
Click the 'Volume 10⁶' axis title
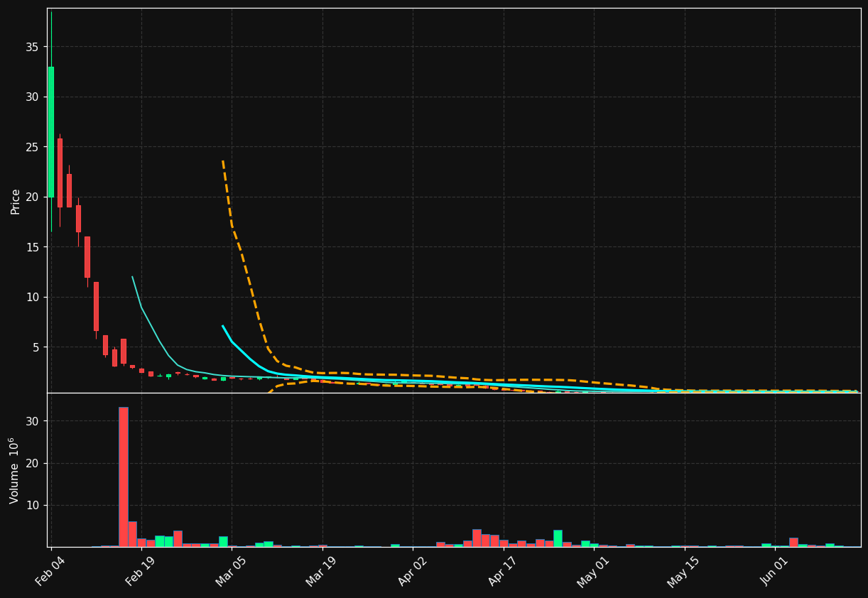click(15, 470)
